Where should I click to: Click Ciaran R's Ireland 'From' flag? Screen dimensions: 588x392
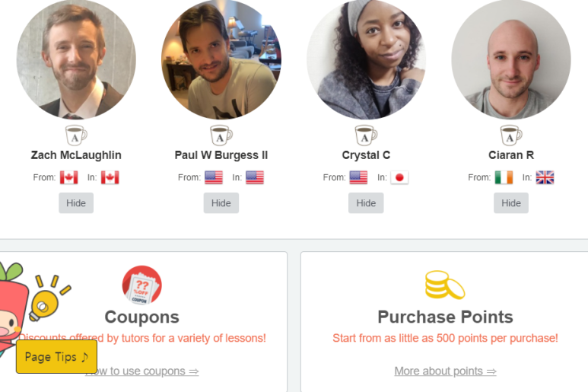coord(504,177)
